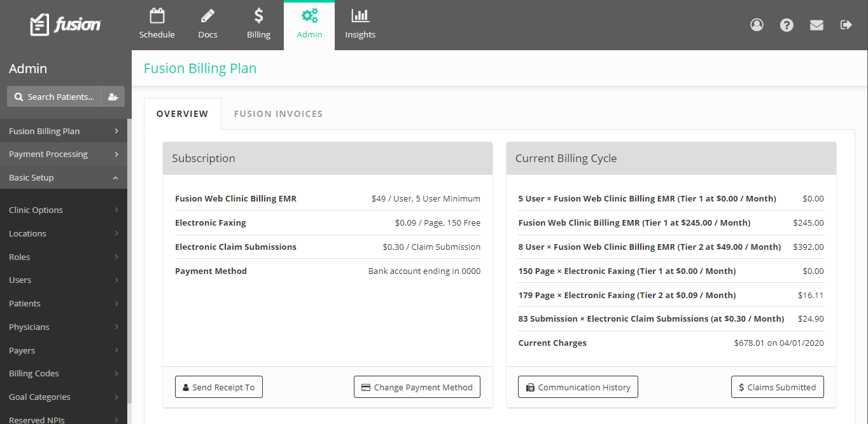Viewport: 868px width, 424px height.
Task: Switch to the Fusion Invoices tab
Action: click(x=278, y=114)
